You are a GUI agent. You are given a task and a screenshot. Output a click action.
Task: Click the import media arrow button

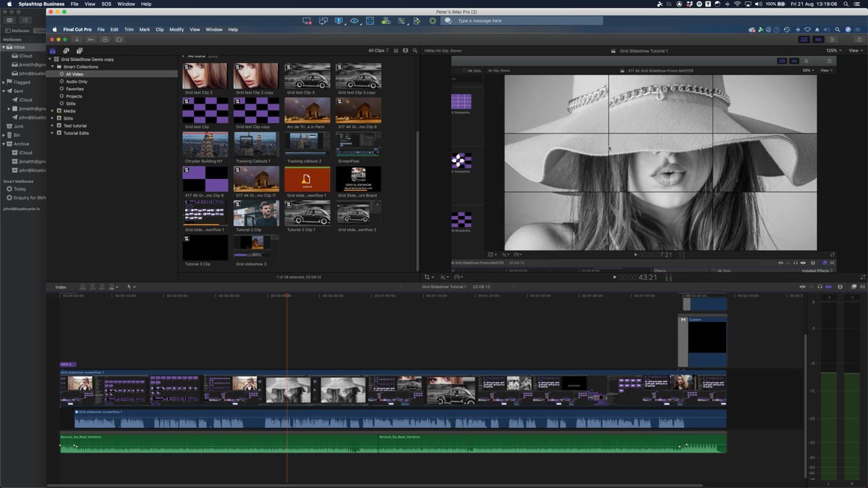tap(77, 39)
